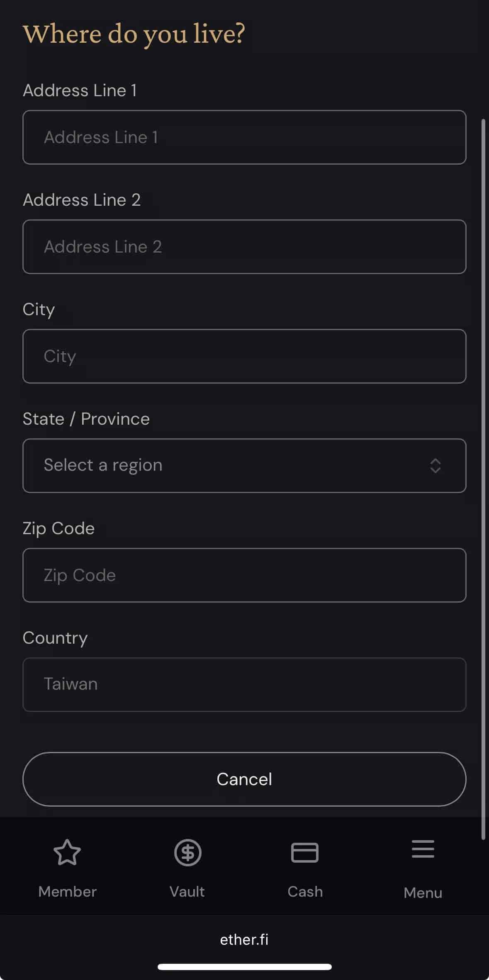489x980 pixels.
Task: Tap the Menu tab label
Action: pos(423,892)
